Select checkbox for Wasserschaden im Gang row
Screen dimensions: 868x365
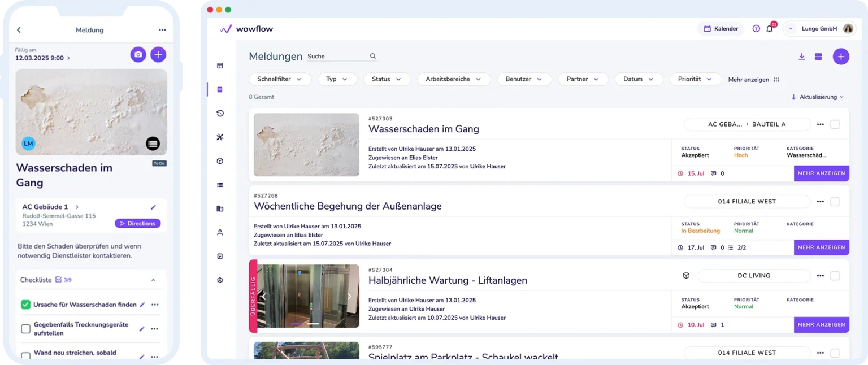(835, 124)
